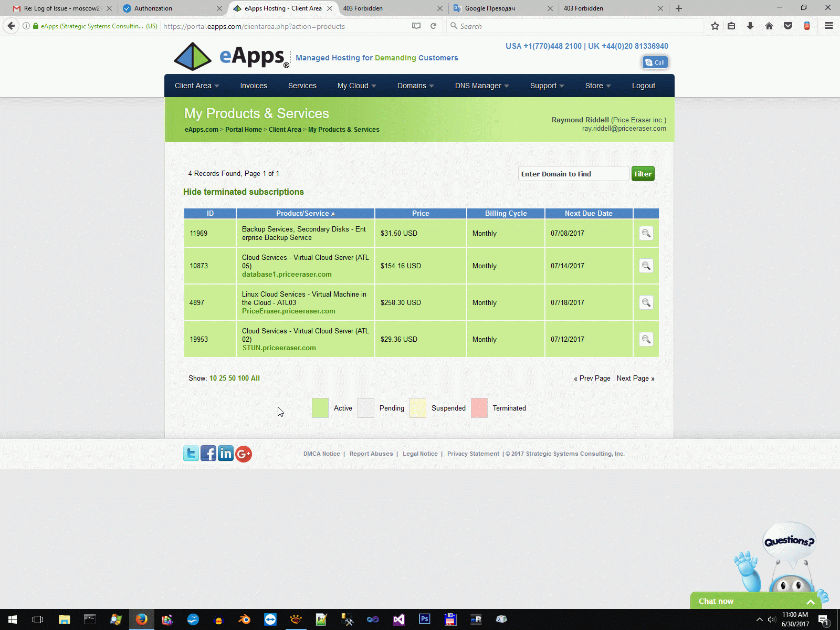
Task: Reload the page with the refresh icon
Action: [434, 26]
